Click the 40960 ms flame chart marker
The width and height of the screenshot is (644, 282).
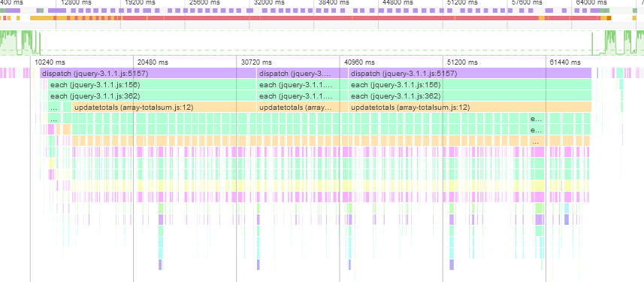(359, 62)
